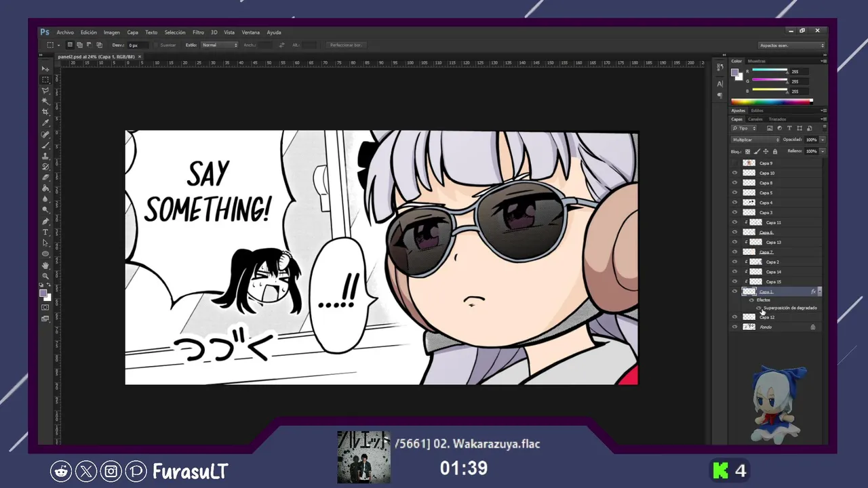
Task: Toggle visibility of Capa 8 layer
Action: click(x=734, y=183)
